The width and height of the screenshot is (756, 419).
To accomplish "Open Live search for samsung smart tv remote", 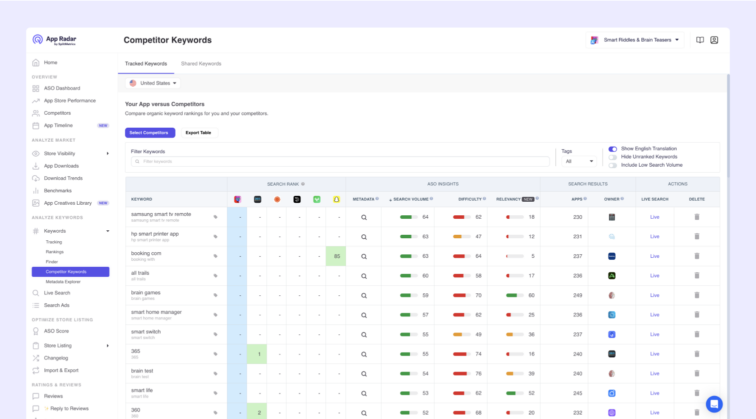I will point(654,217).
